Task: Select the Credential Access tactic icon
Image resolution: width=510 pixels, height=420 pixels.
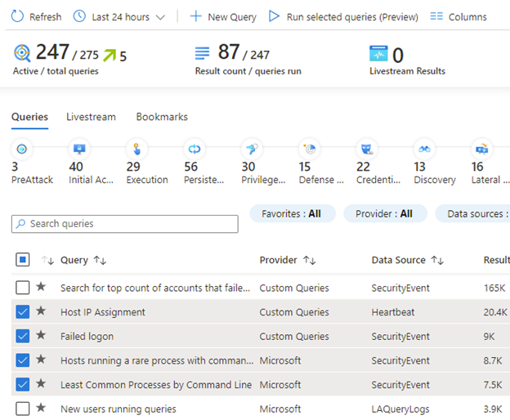Action: click(x=367, y=150)
